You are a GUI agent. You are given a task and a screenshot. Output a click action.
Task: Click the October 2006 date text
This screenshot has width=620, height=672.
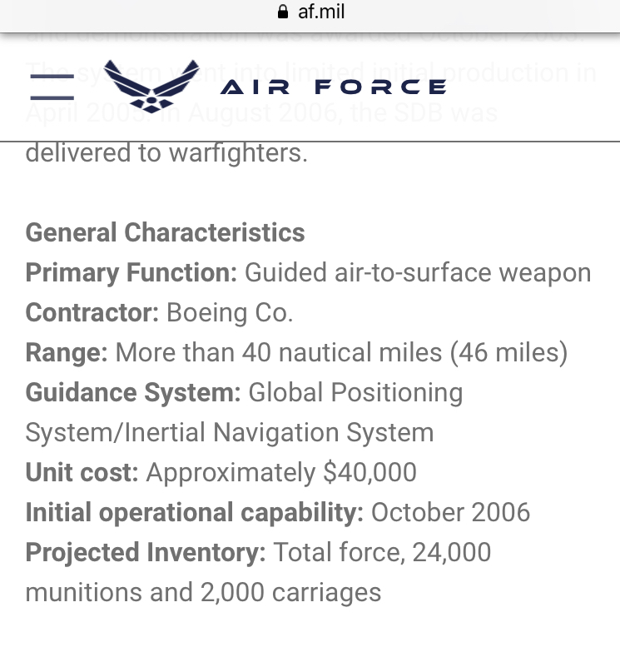click(x=450, y=512)
